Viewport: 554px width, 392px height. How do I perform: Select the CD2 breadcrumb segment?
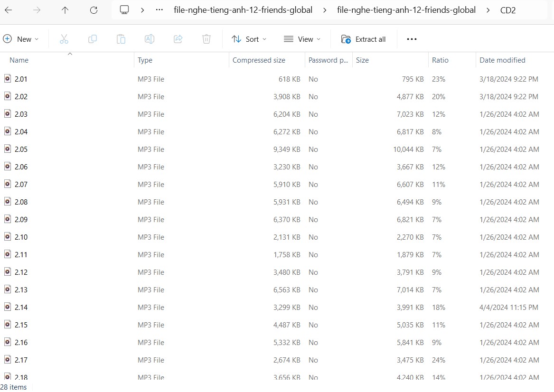[x=507, y=10]
